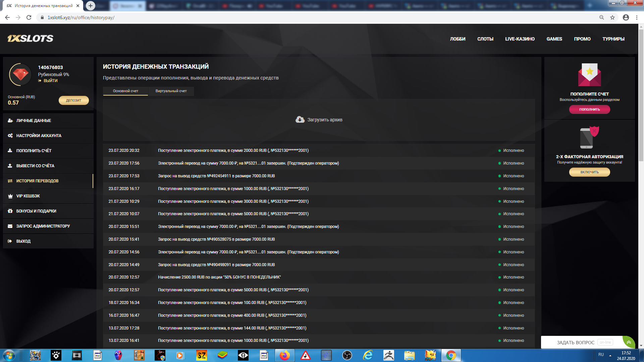Screen dimensions: 644x362
Task: Click the ВЫЙТИ link under account number
Action: coord(50,81)
